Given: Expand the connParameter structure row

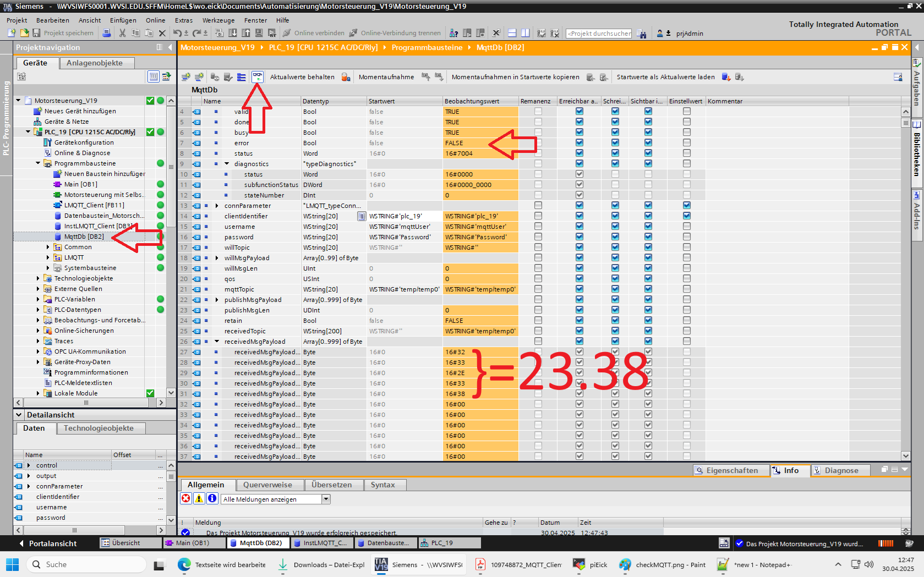Looking at the screenshot, I should [x=217, y=206].
